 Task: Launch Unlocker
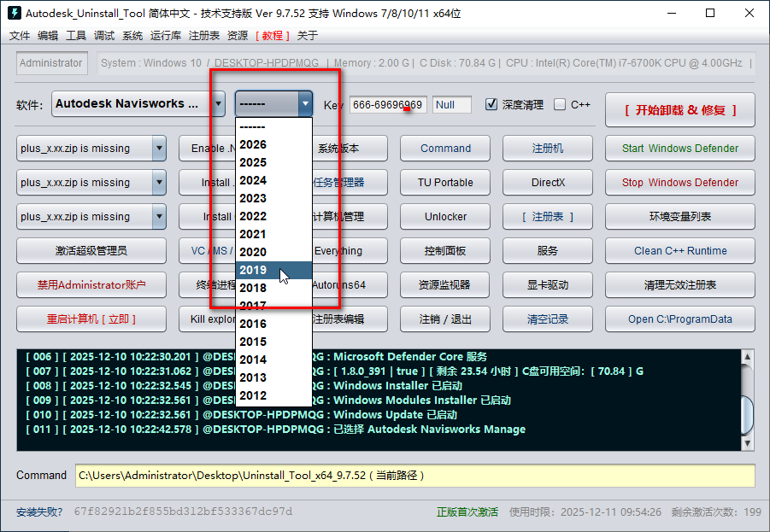pos(445,216)
